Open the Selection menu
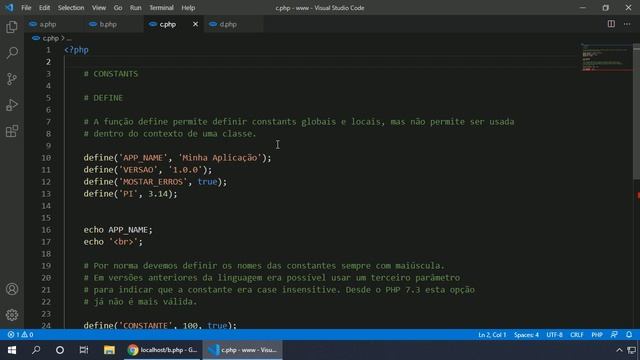 71,8
